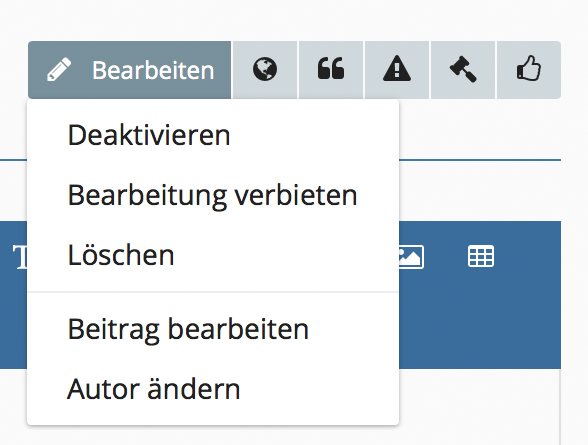Click the quote marks icon

(331, 70)
